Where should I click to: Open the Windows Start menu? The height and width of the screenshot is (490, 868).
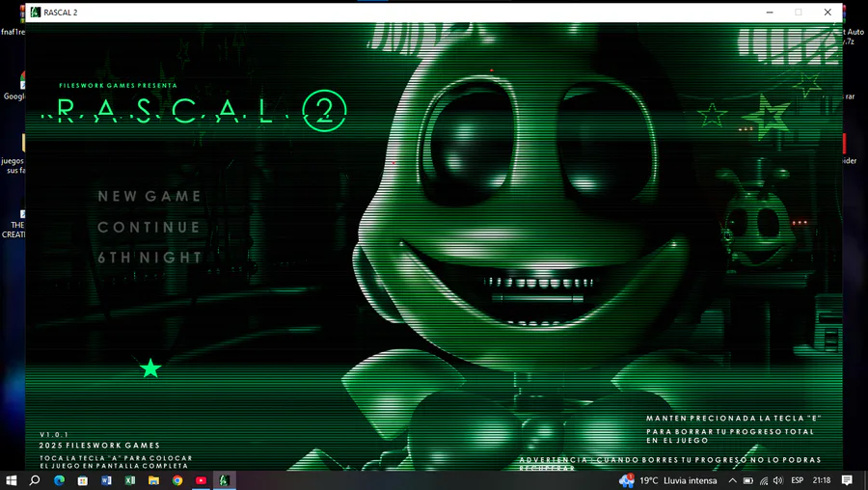point(11,480)
